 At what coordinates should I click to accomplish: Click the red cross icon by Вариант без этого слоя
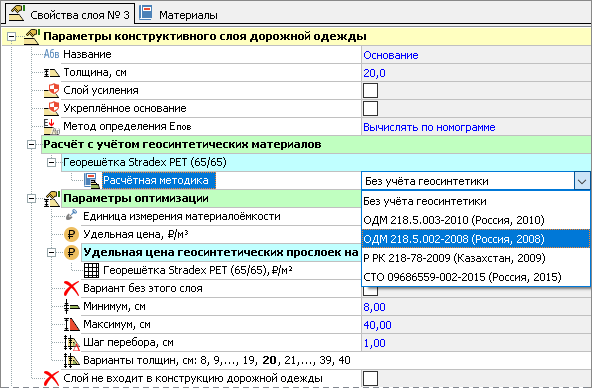tap(71, 288)
